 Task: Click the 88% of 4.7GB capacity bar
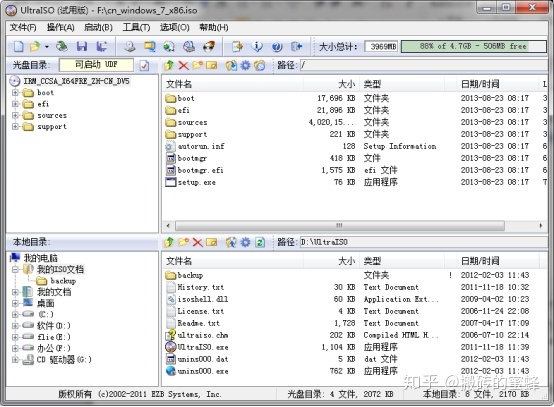point(473,46)
